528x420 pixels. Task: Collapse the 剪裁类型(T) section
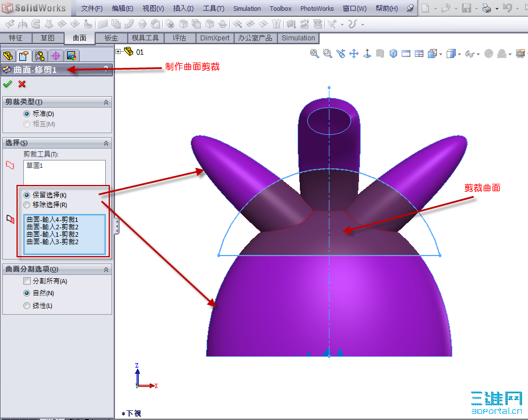pyautogui.click(x=106, y=102)
